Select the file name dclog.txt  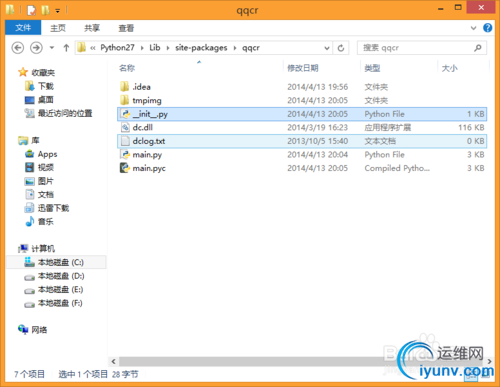point(149,141)
